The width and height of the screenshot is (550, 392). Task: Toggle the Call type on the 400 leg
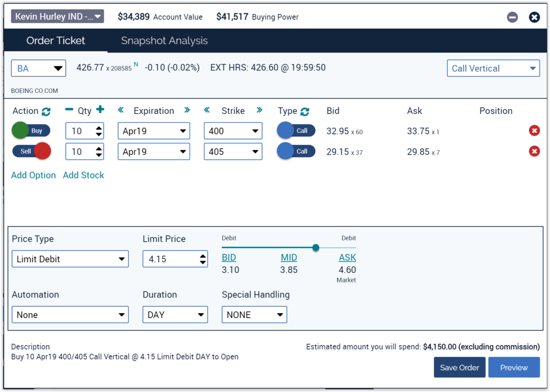point(296,130)
